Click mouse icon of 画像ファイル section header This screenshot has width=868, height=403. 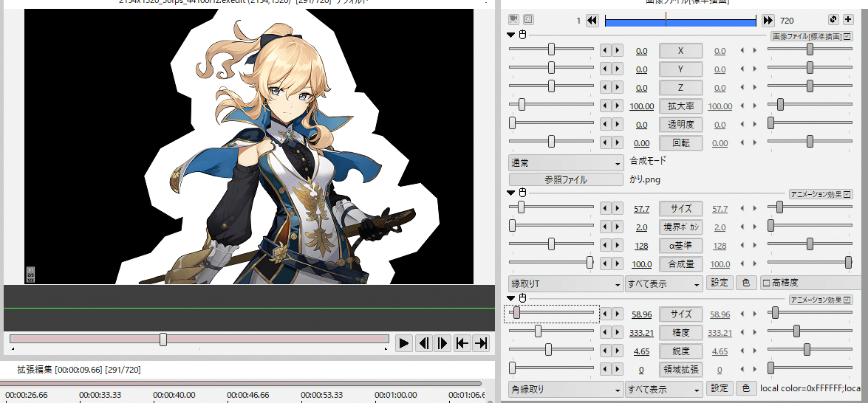click(522, 35)
